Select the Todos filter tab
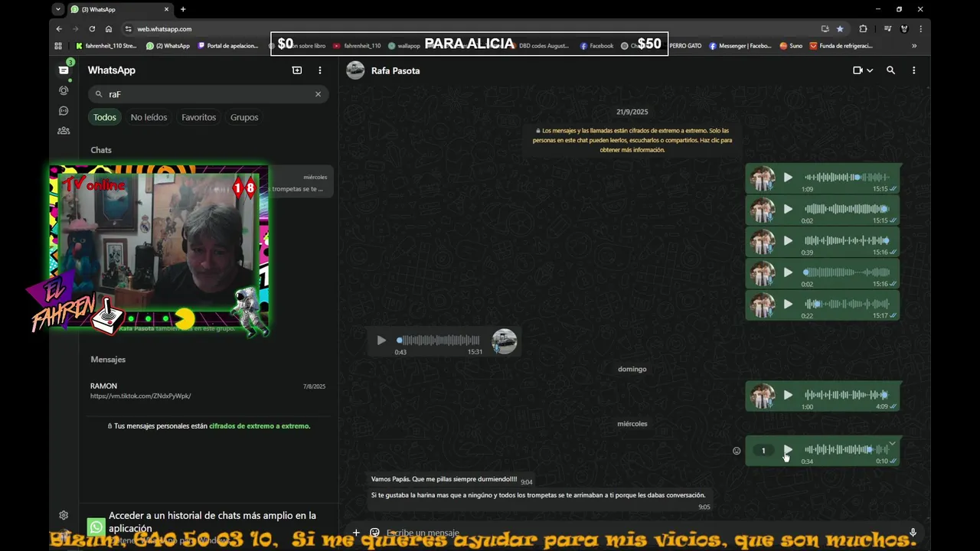This screenshot has height=551, width=980. pos(105,117)
